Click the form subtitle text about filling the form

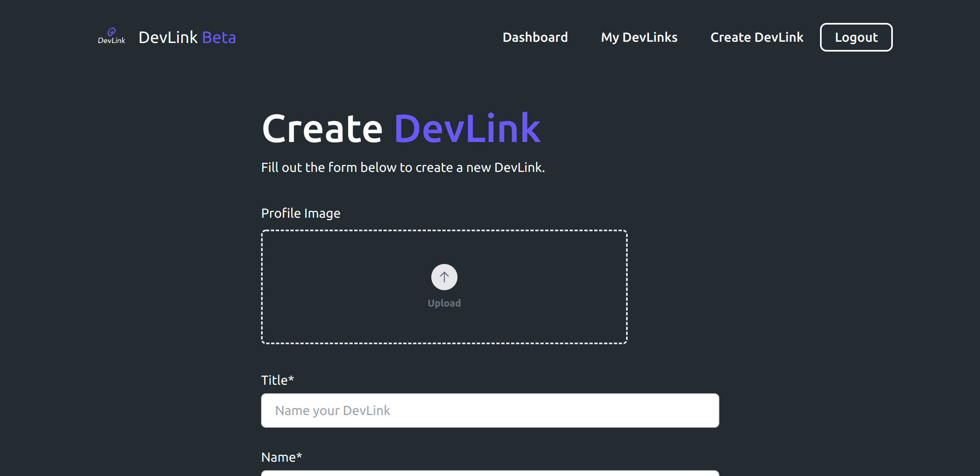(x=403, y=167)
